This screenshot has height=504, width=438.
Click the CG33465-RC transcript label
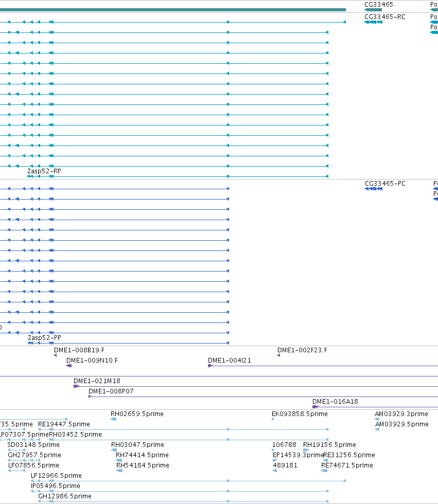384,16
